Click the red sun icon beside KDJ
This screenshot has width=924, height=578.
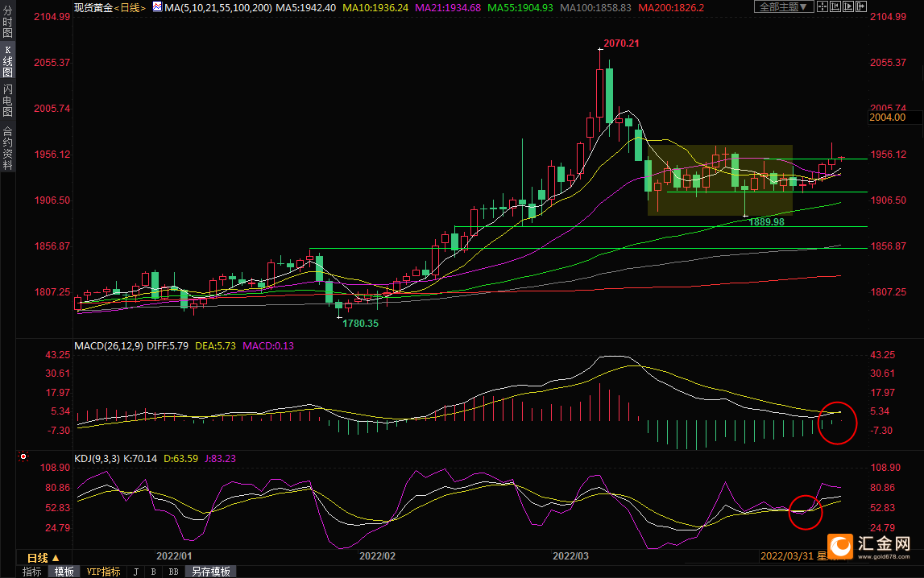[23, 456]
